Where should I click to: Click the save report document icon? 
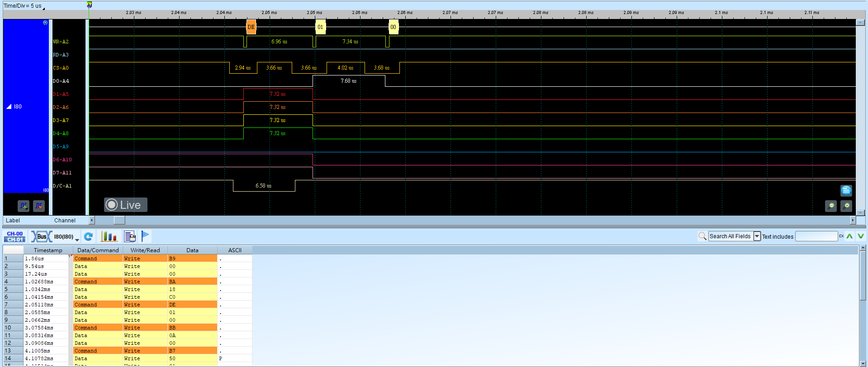coord(130,236)
